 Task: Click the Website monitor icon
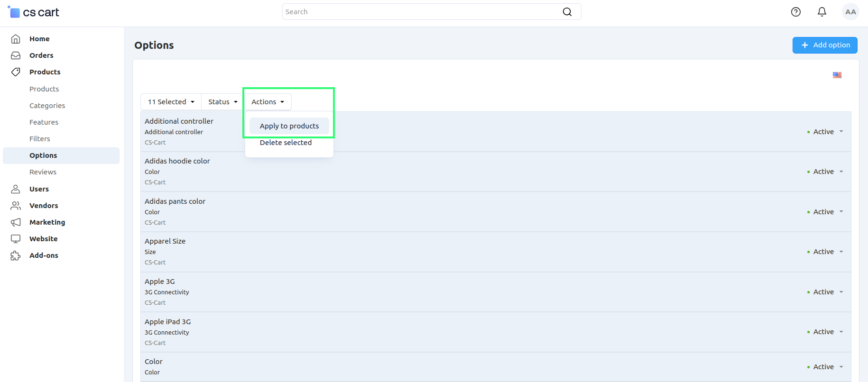(x=16, y=239)
